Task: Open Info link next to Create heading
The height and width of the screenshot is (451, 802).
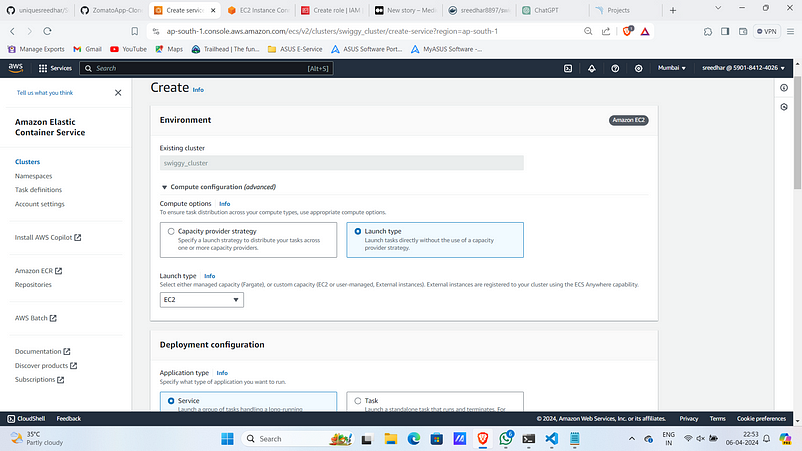Action: [x=198, y=90]
